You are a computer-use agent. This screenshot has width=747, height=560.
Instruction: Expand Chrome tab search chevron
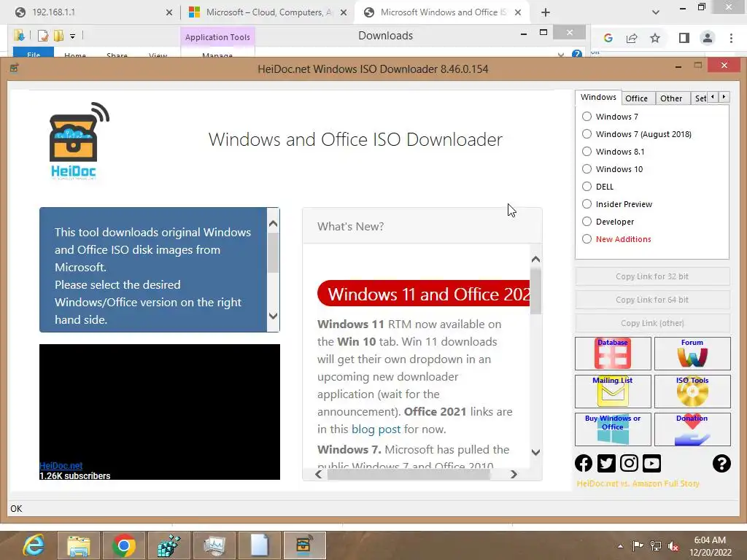pos(656,12)
